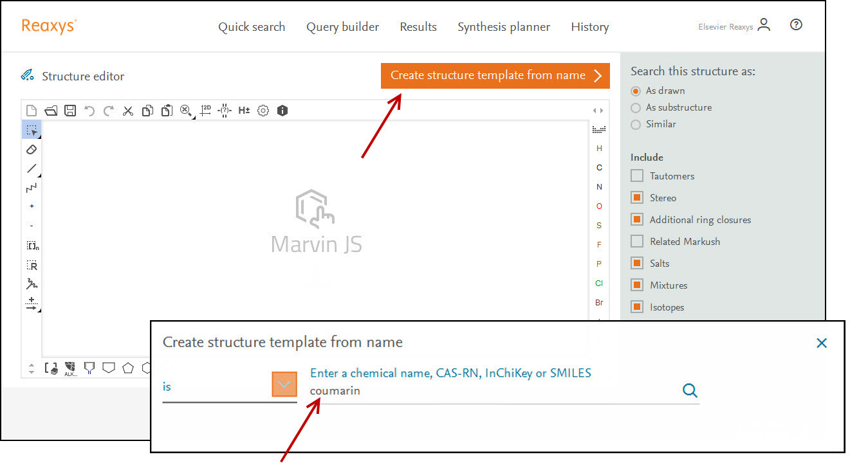Viewport: 868px width, 468px height.
Task: Select the red Oxygen atom
Action: click(x=599, y=206)
